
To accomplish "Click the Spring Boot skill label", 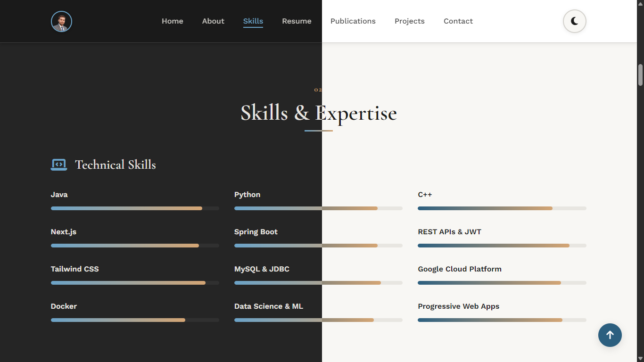I will [256, 232].
